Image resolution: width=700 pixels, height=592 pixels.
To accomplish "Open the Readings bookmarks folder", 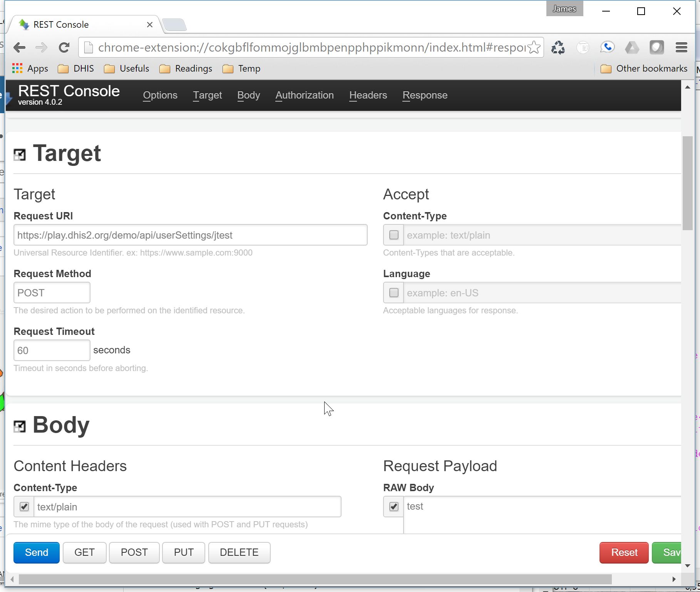I will (x=186, y=69).
